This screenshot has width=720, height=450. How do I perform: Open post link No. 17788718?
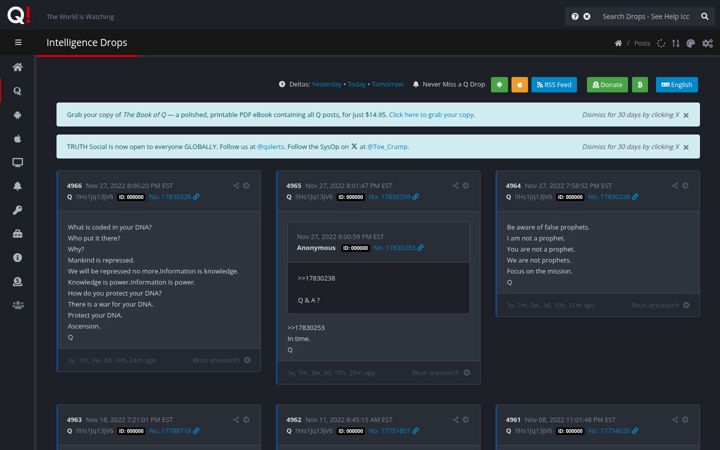click(174, 431)
